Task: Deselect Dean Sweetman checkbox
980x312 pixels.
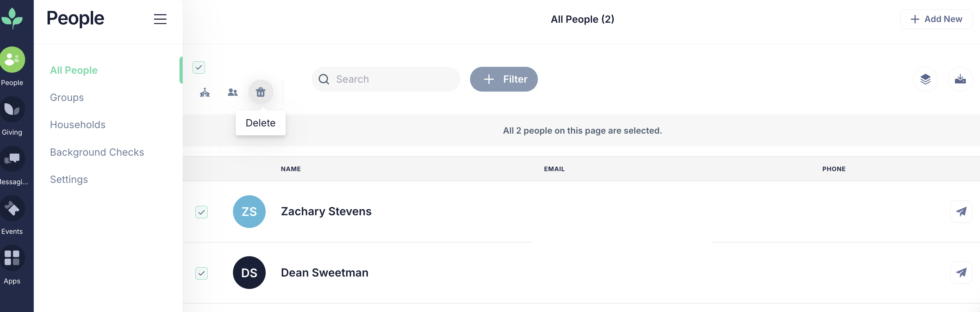Action: [201, 273]
